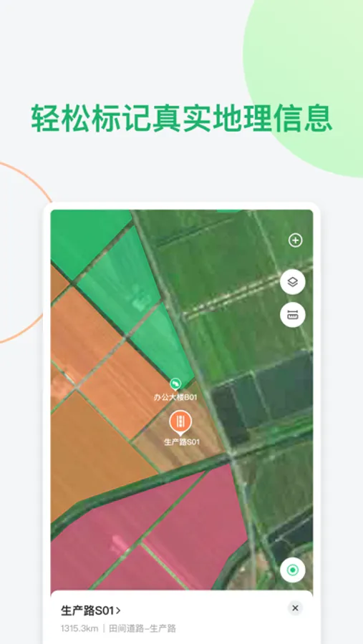Select the orange 生产路S01 road marker
Screen dimensions: 363x644
click(x=180, y=422)
